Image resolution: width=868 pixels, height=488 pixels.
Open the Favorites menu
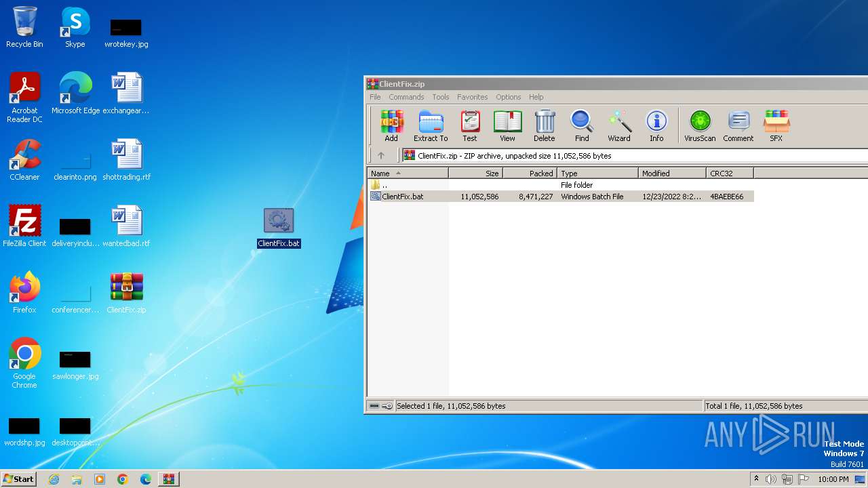[x=472, y=97]
